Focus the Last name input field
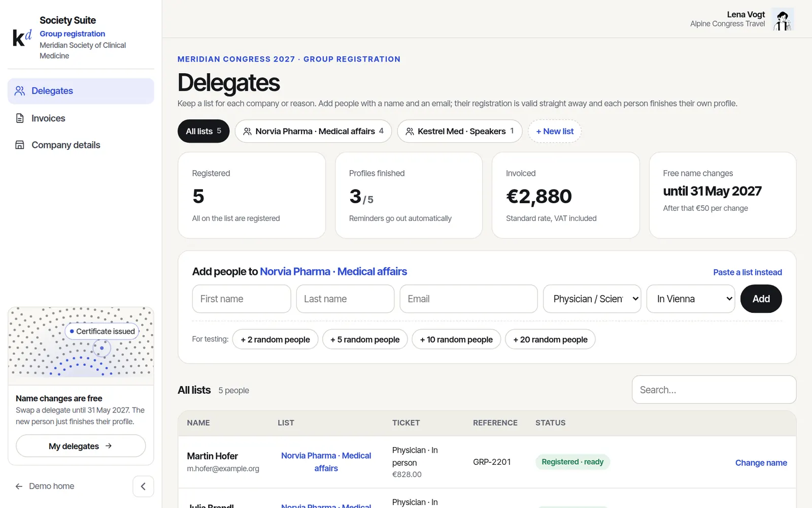Screen dimensions: 812x508 click(345, 299)
